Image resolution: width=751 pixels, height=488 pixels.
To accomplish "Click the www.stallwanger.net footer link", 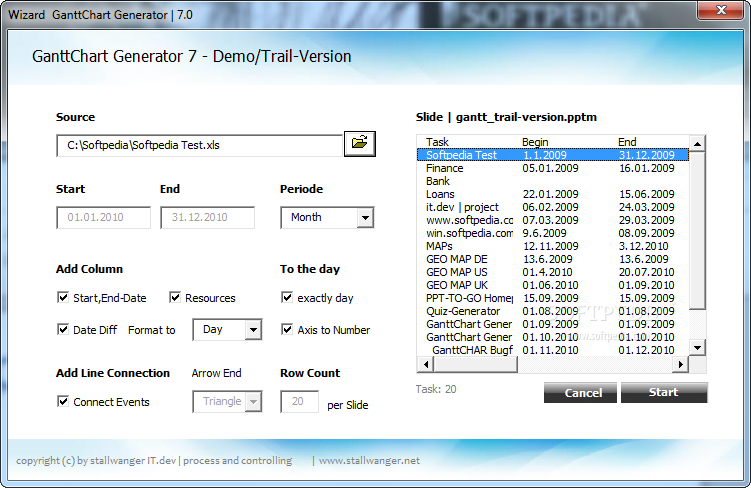I will point(369,461).
